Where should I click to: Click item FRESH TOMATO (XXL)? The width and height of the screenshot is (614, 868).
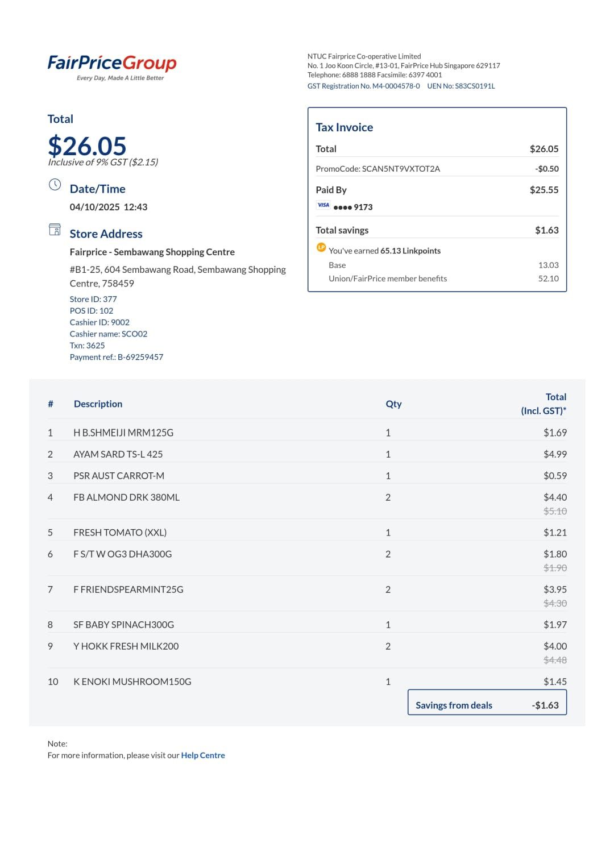pos(120,533)
